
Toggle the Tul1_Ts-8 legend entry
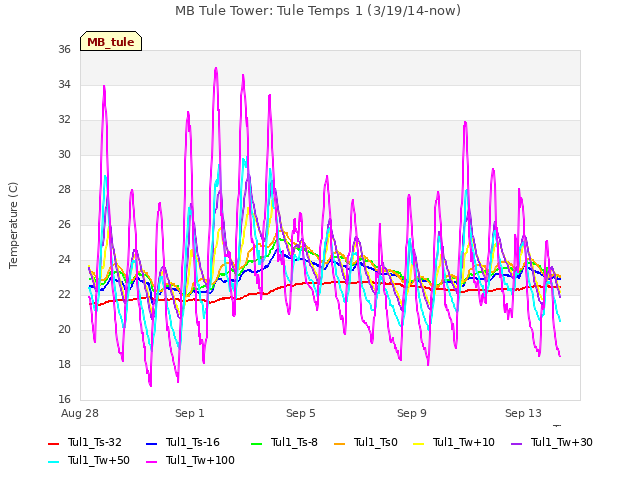[284, 442]
